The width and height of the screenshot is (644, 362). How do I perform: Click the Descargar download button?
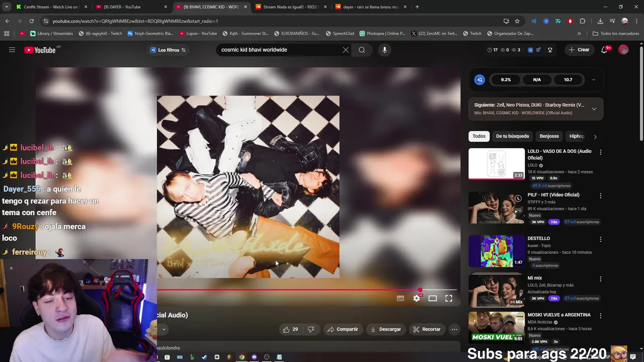[385, 329]
